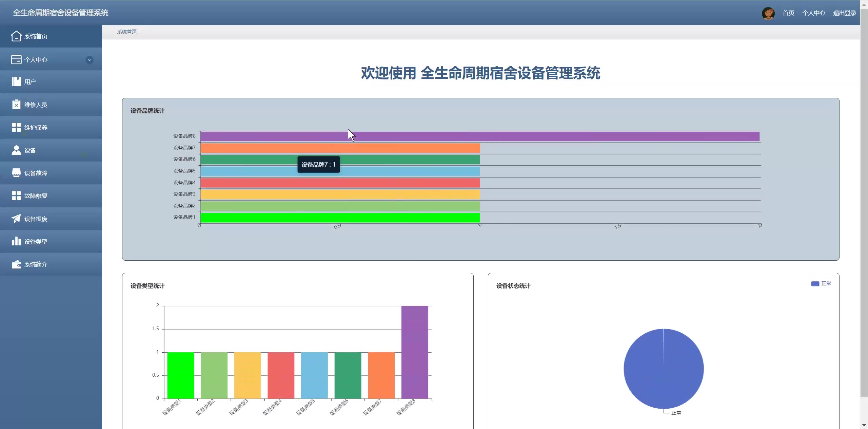868x429 pixels.
Task: Expand the 个人中心 sidebar chevron
Action: tap(90, 60)
